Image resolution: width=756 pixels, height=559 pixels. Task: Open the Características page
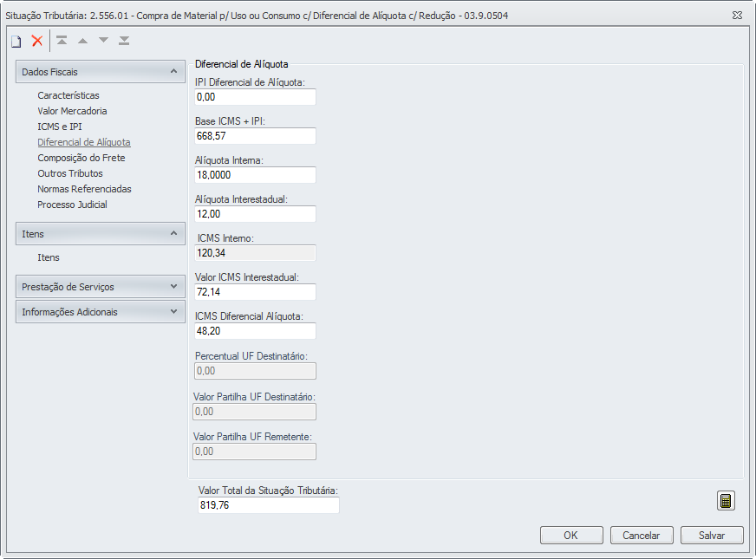tap(68, 95)
